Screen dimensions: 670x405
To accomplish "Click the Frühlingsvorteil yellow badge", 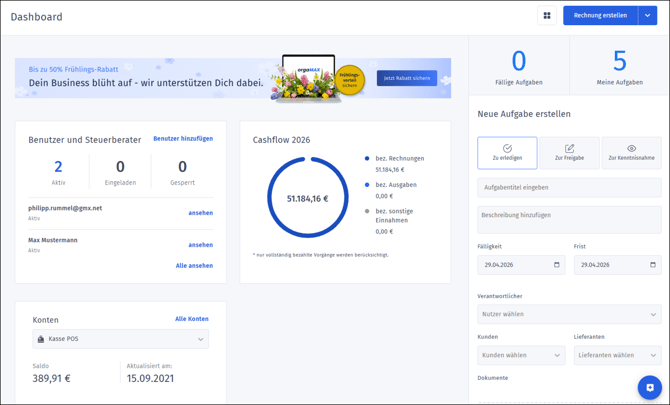I will [x=350, y=80].
